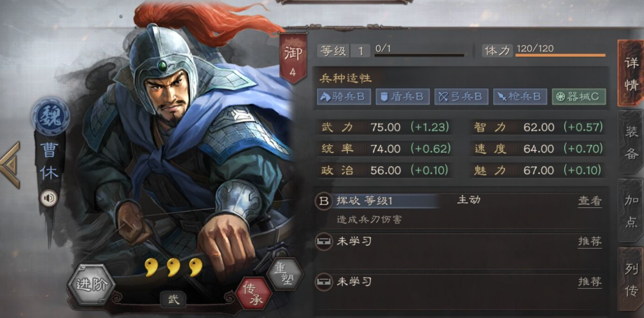Open the 传承 red hexagon
The width and height of the screenshot is (644, 318).
(x=254, y=294)
